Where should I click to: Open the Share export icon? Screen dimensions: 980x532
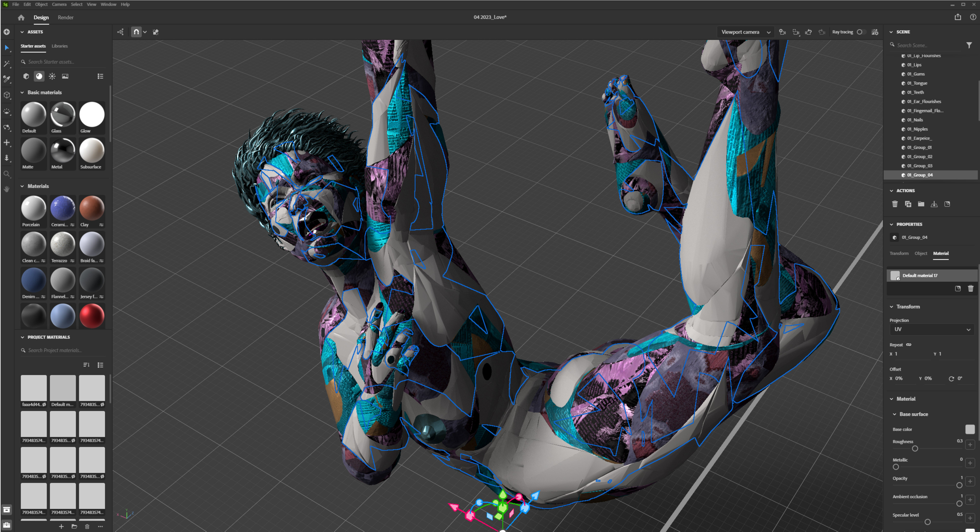(x=958, y=17)
